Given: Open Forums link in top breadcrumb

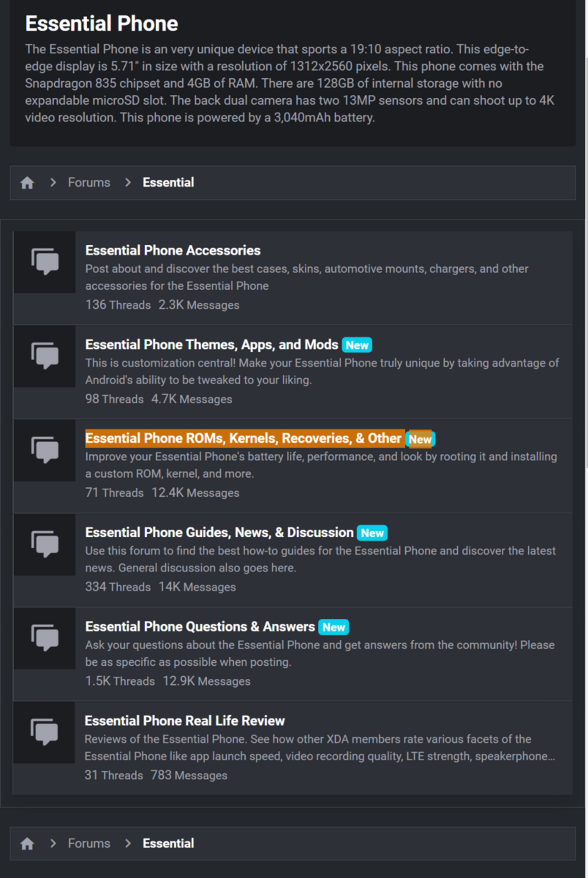Looking at the screenshot, I should [89, 182].
